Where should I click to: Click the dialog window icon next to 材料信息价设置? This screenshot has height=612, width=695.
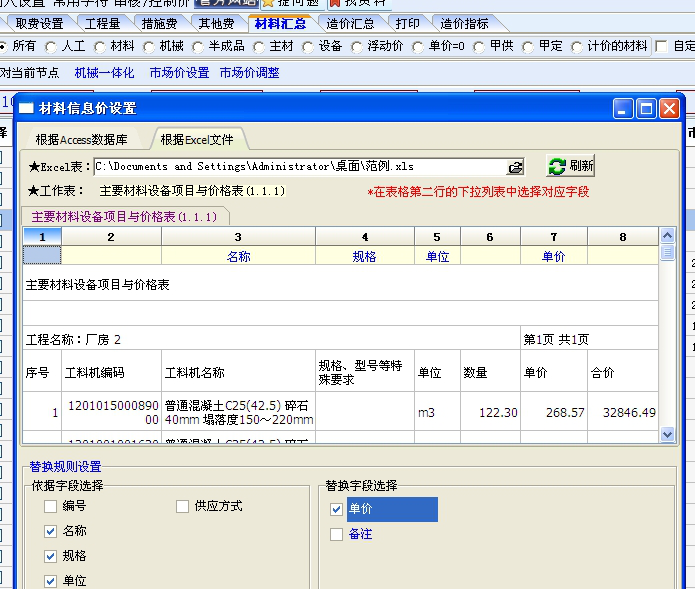27,108
